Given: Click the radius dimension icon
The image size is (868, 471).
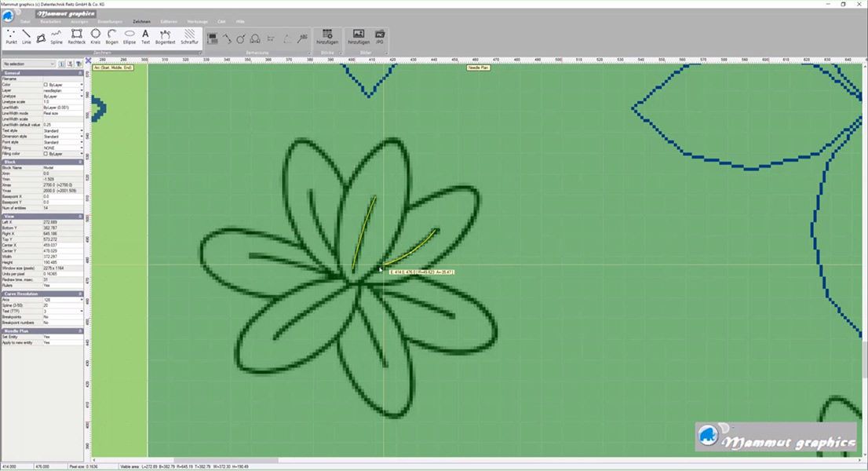Looking at the screenshot, I should click(x=255, y=38).
